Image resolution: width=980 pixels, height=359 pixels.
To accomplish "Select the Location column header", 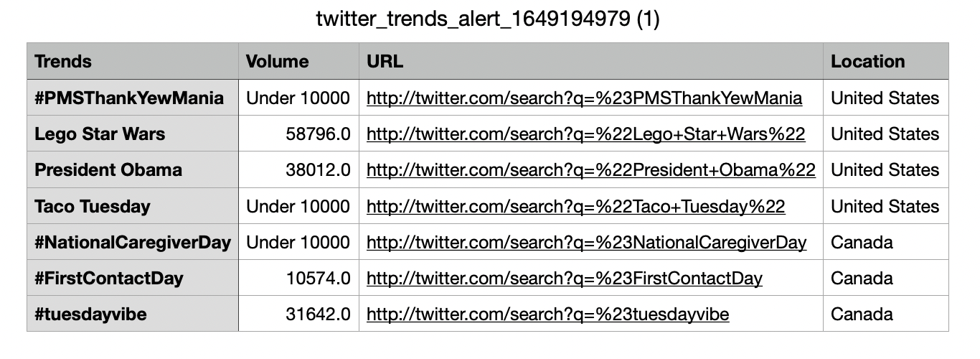I will click(886, 61).
